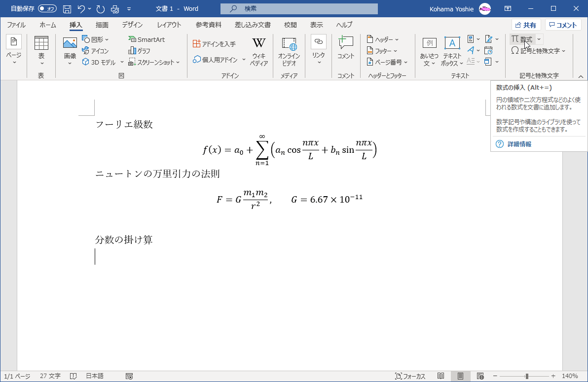The height and width of the screenshot is (382, 588).
Task: Toggle print layout view in the status bar
Action: click(460, 376)
